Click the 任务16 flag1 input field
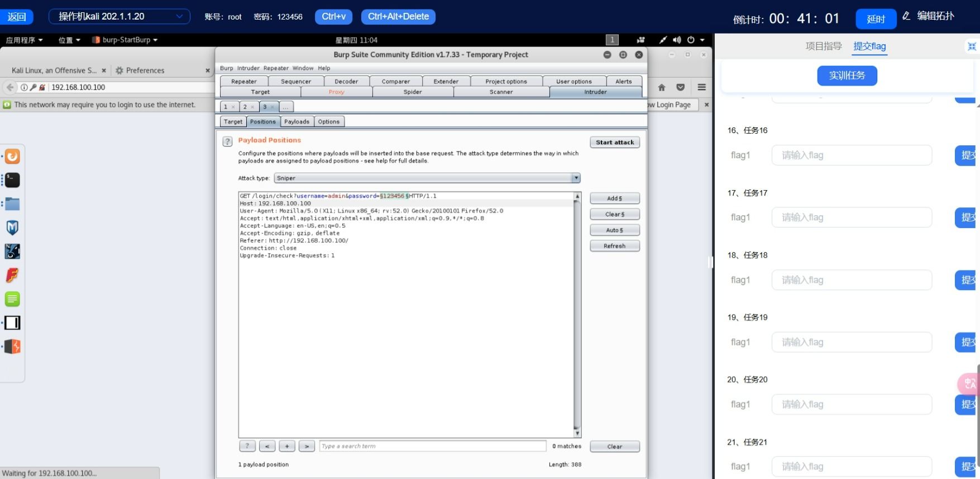Viewport: 980px width, 479px height. point(852,155)
